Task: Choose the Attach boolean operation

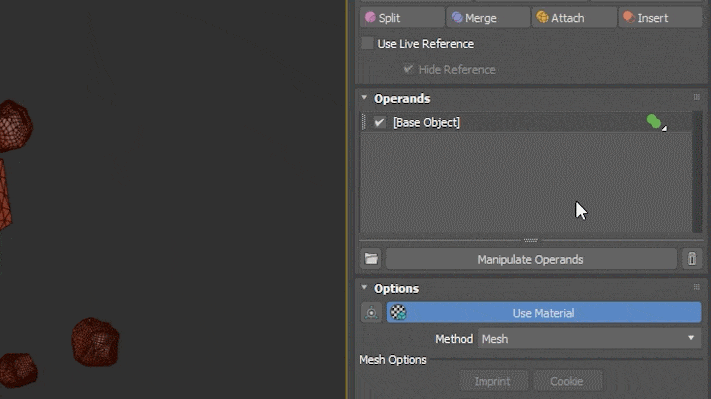Action: pyautogui.click(x=574, y=18)
